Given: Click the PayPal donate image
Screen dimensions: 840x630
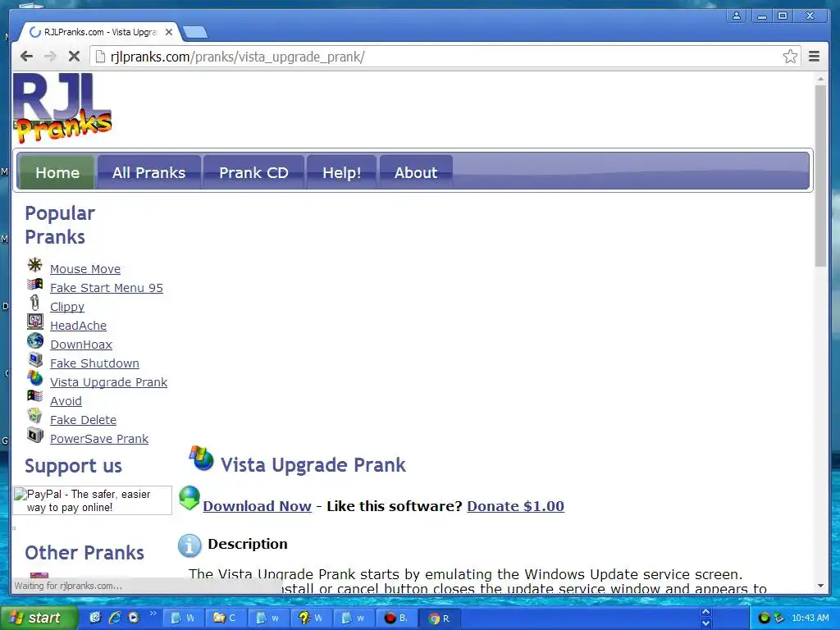Looking at the screenshot, I should tap(92, 500).
